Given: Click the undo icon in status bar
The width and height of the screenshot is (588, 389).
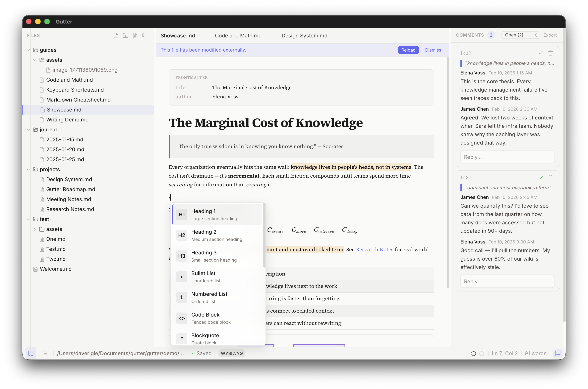Looking at the screenshot, I should (x=473, y=353).
